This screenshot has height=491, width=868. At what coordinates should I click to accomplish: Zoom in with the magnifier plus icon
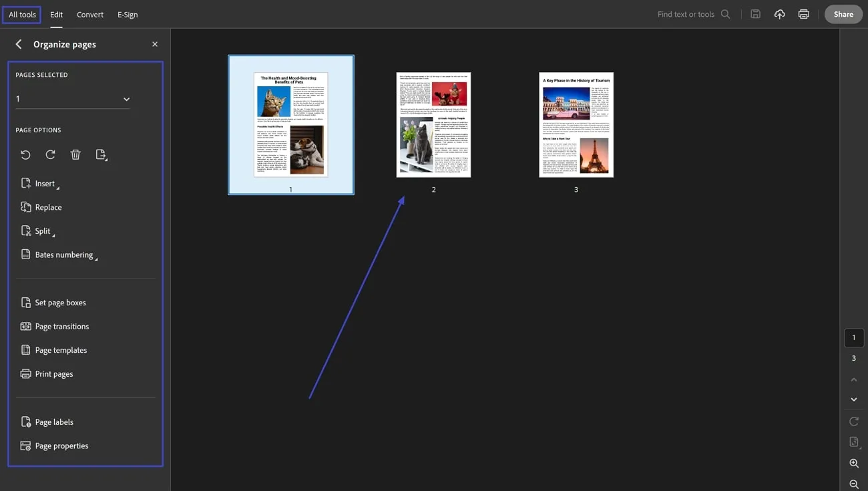[x=854, y=463]
